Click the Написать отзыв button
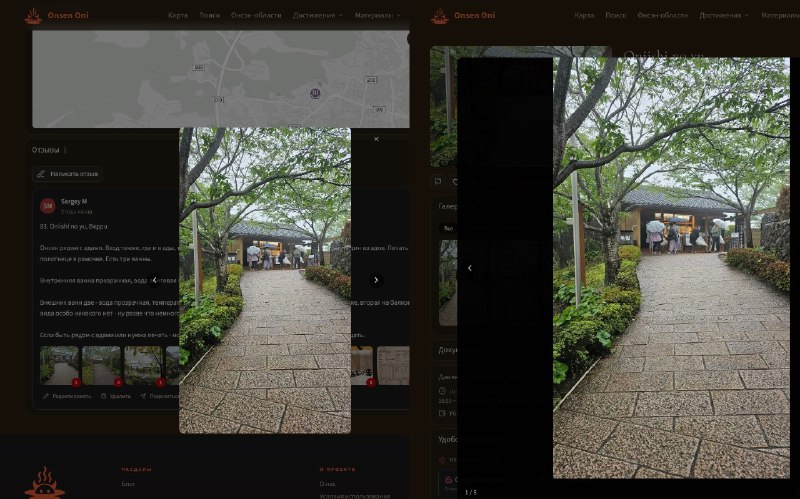 click(67, 174)
